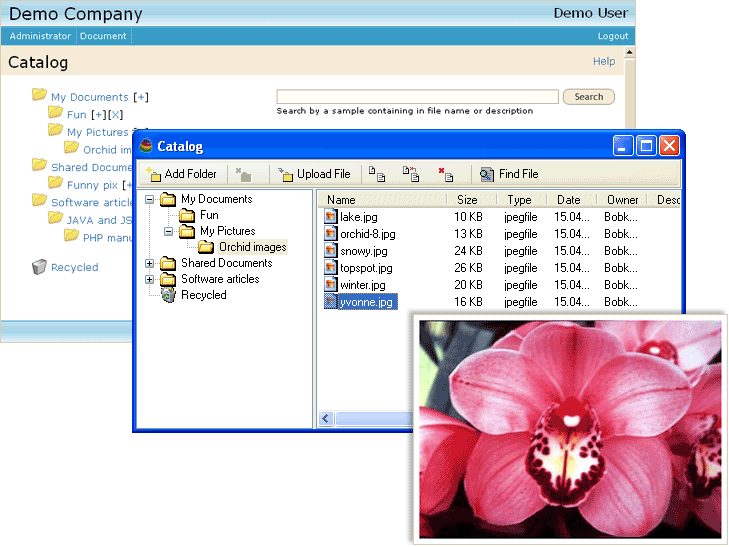Open the Document menu on the web page
The height and width of the screenshot is (547, 729).
coord(103,36)
